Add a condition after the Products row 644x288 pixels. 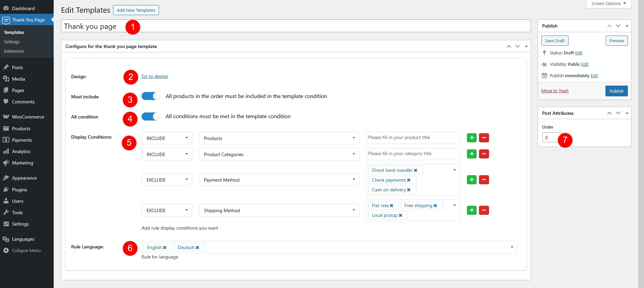click(x=472, y=138)
